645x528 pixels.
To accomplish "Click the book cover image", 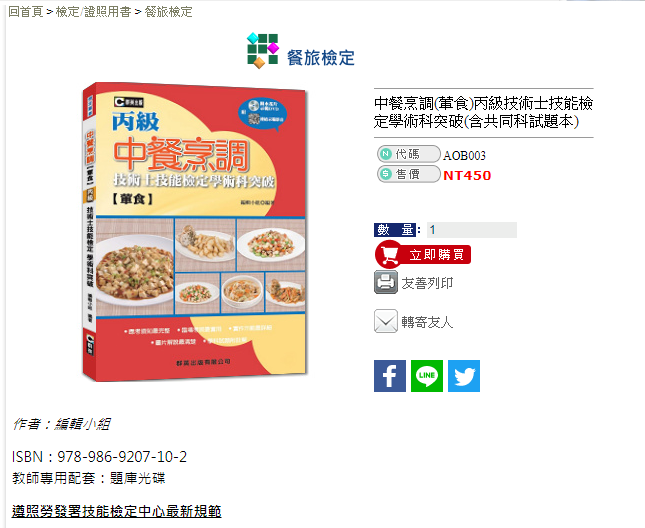I will click(194, 232).
